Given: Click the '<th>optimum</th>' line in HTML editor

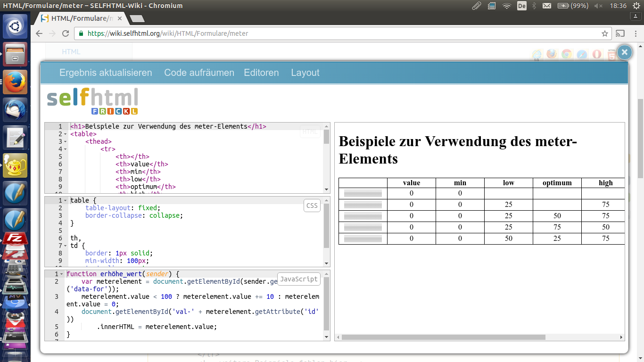Looking at the screenshot, I should point(146,187).
